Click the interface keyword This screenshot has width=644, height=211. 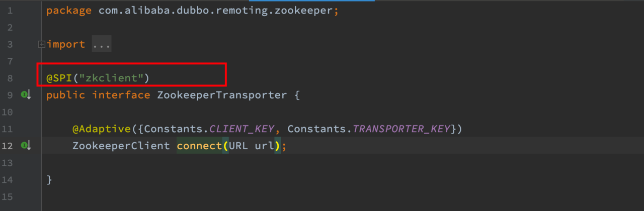pos(121,95)
